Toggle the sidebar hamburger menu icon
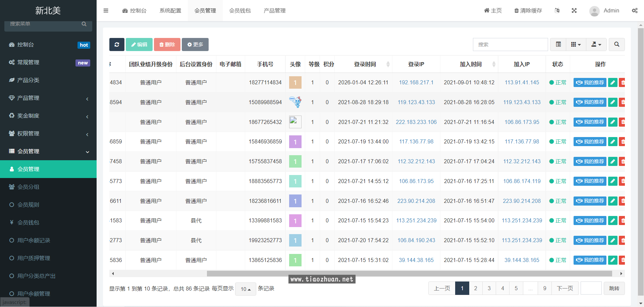Screen dimensions: 644x307 [x=106, y=10]
